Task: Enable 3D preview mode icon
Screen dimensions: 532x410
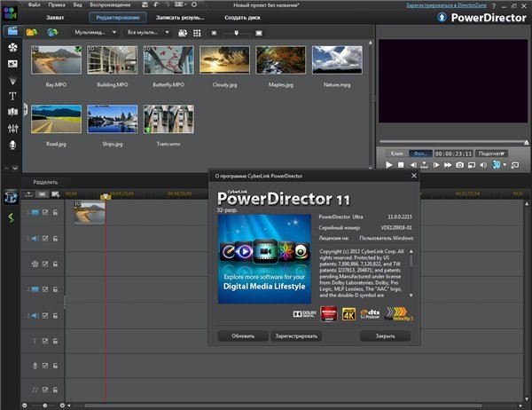Action: (x=496, y=165)
